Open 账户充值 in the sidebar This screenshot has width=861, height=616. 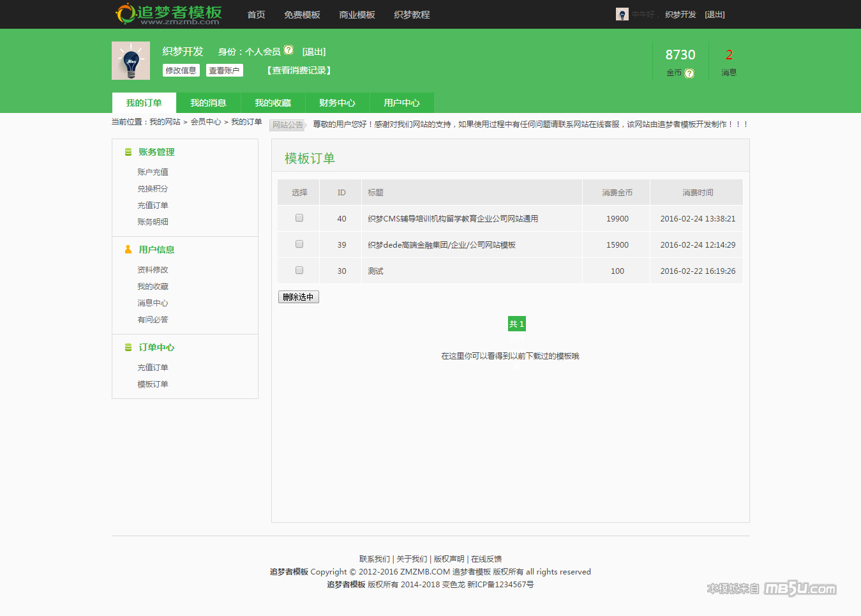coord(153,172)
